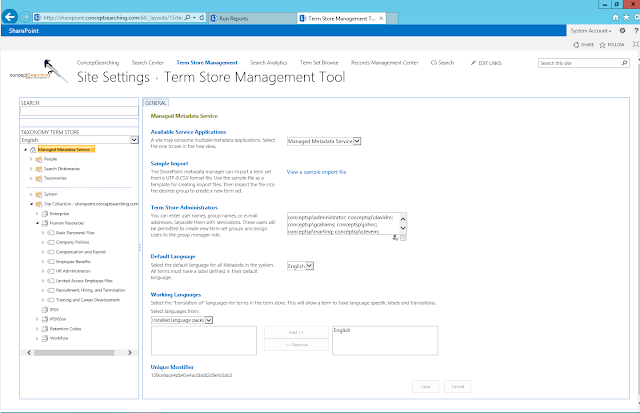
Task: Click the site search magnifier icon
Action: 624,63
